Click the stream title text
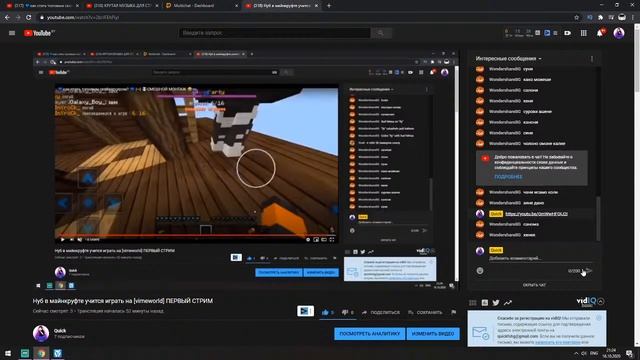 pyautogui.click(x=122, y=301)
